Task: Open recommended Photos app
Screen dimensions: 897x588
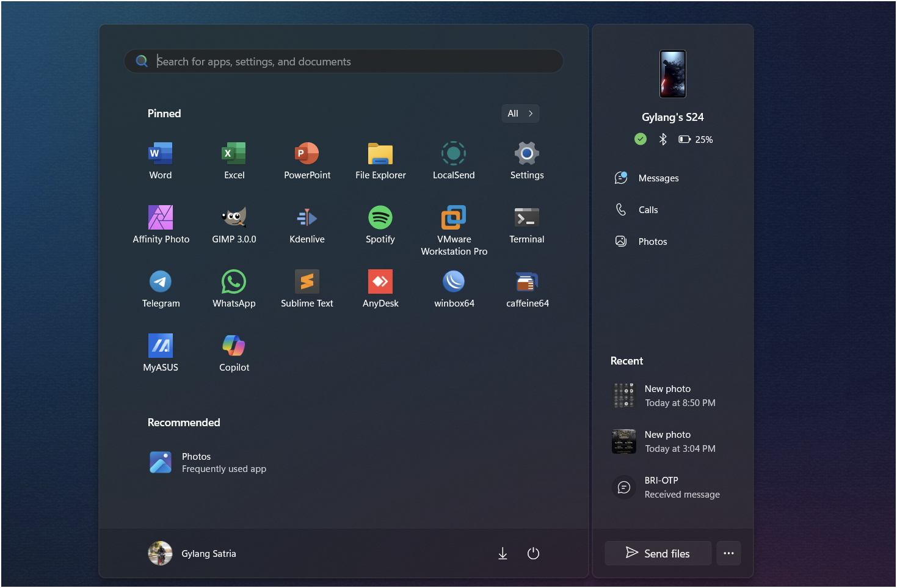Action: pos(208,463)
